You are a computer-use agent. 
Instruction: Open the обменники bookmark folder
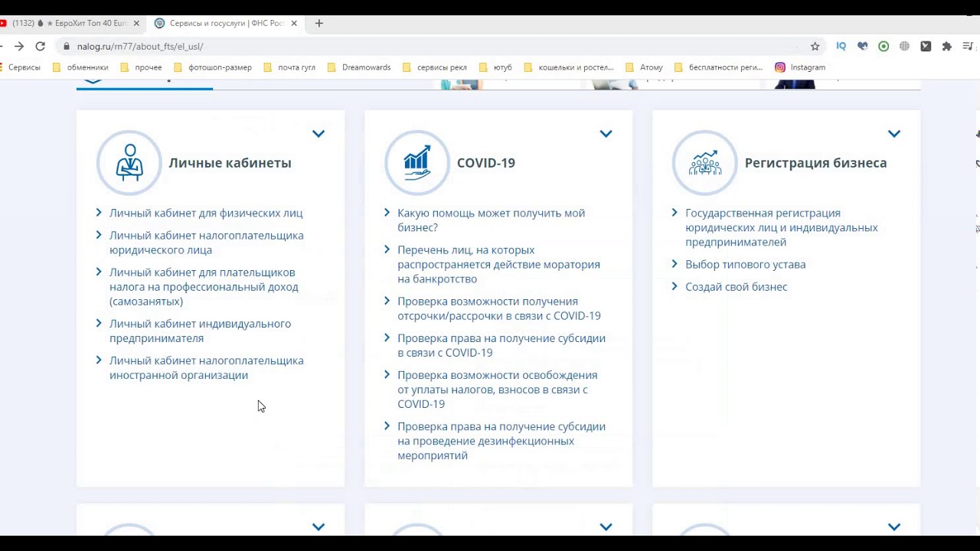80,67
